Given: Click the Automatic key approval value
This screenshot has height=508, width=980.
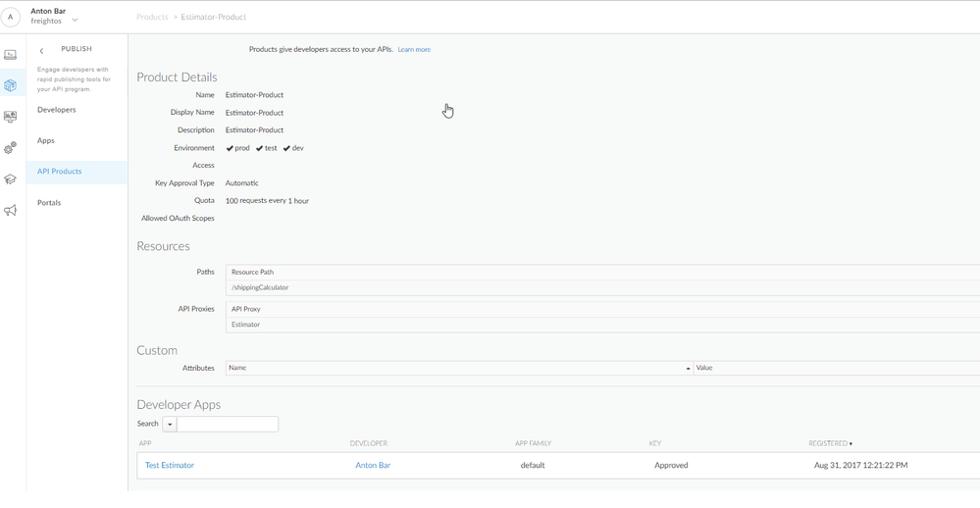Looking at the screenshot, I should [242, 183].
